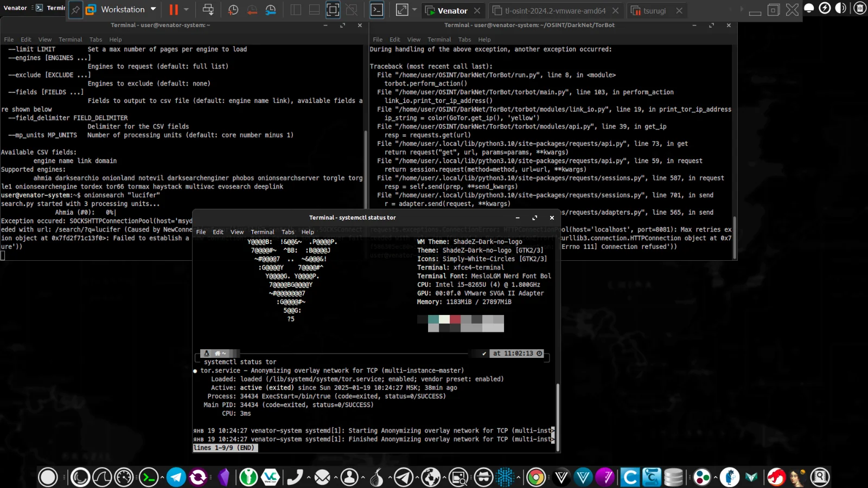Open the Tor onion dock icon
The image size is (868, 488).
coord(376,477)
